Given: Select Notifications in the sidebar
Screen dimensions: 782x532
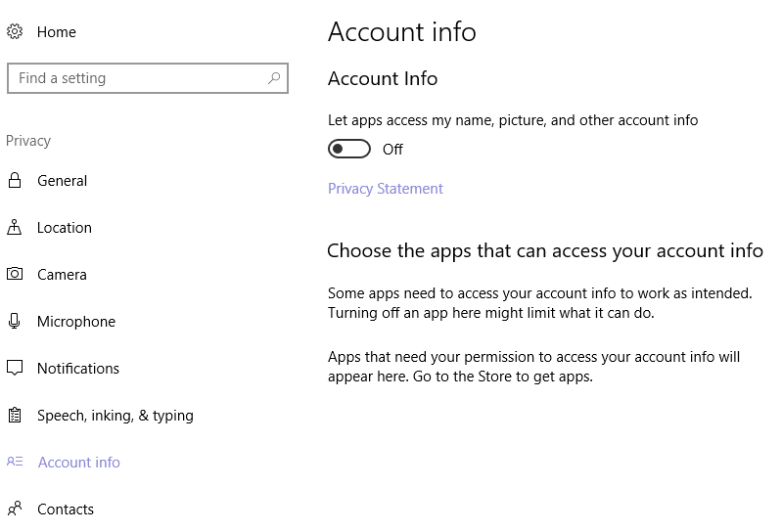Looking at the screenshot, I should click(x=78, y=369).
